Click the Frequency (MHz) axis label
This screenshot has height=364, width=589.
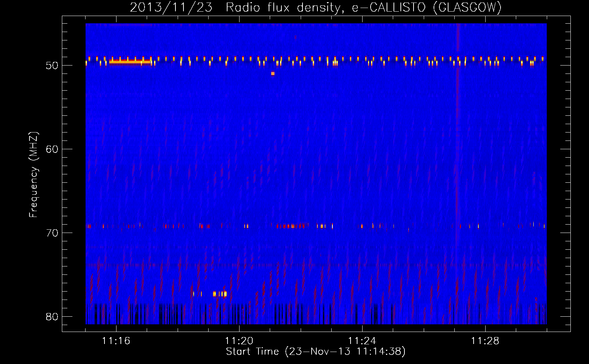[x=33, y=175]
